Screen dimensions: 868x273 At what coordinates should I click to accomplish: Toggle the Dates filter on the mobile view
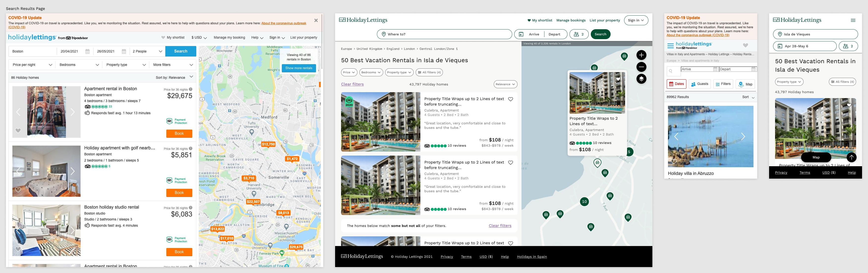tap(676, 84)
